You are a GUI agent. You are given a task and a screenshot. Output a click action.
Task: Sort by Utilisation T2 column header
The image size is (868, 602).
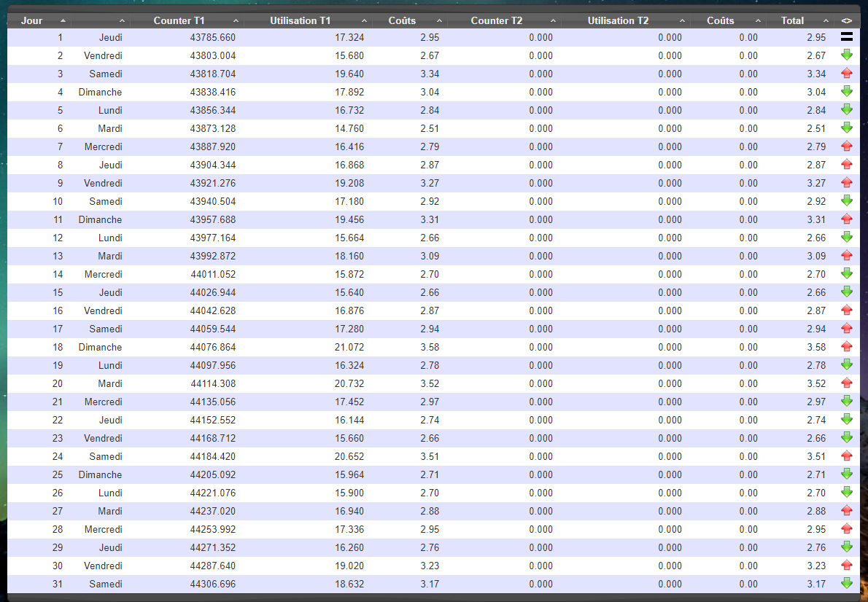(x=618, y=20)
